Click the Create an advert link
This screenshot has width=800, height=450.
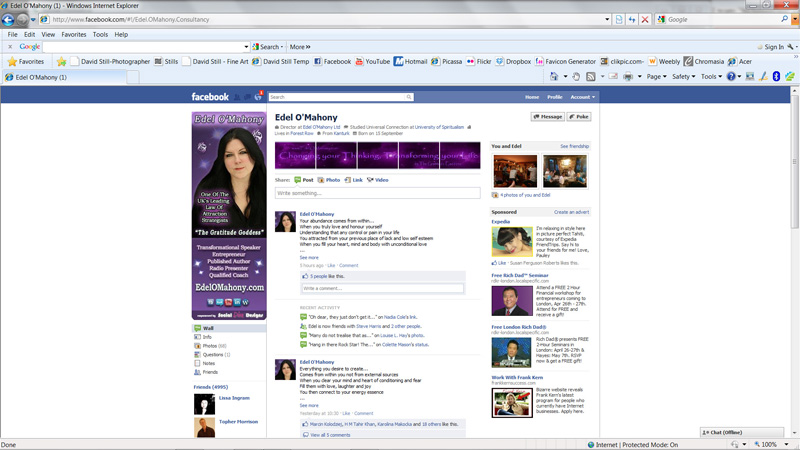click(571, 212)
